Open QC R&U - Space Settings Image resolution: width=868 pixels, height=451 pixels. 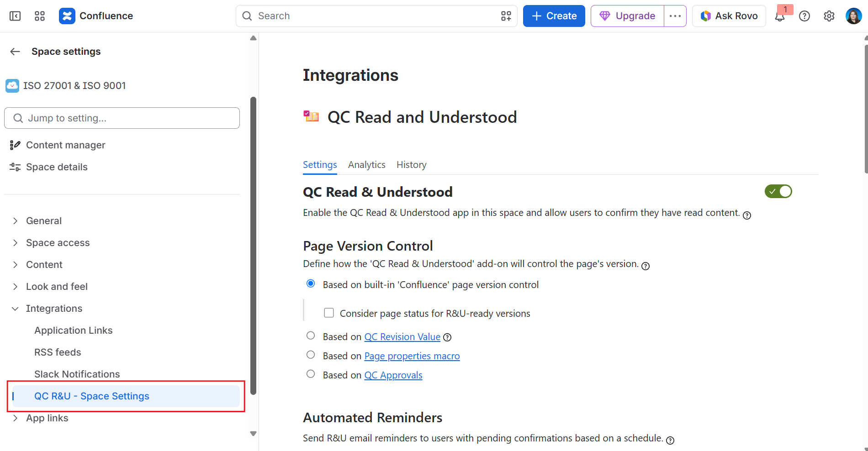pos(126,396)
